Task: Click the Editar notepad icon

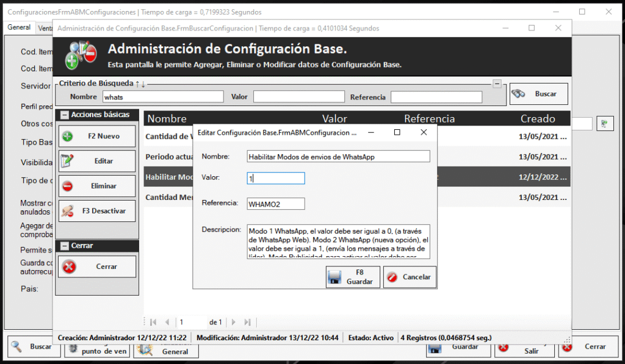Action: point(68,161)
